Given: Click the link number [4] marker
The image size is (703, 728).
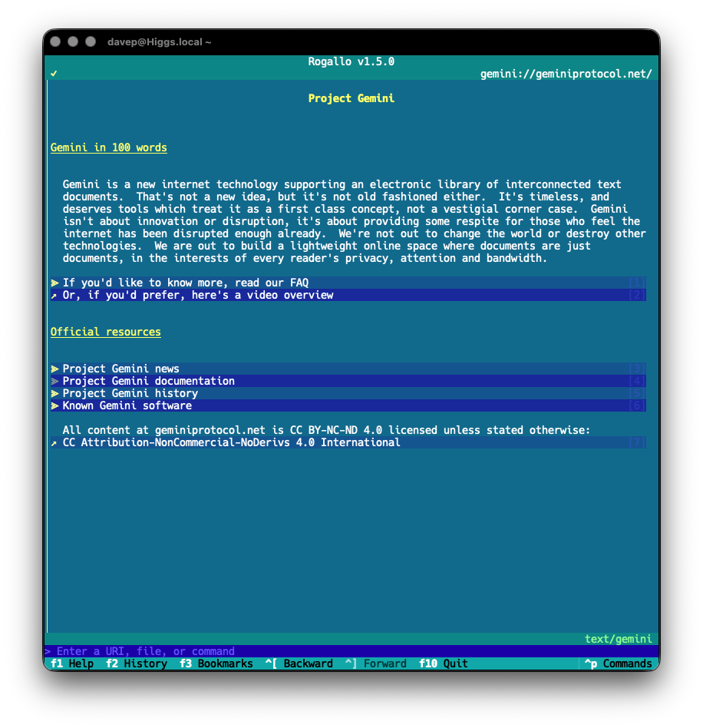Looking at the screenshot, I should pyautogui.click(x=637, y=381).
